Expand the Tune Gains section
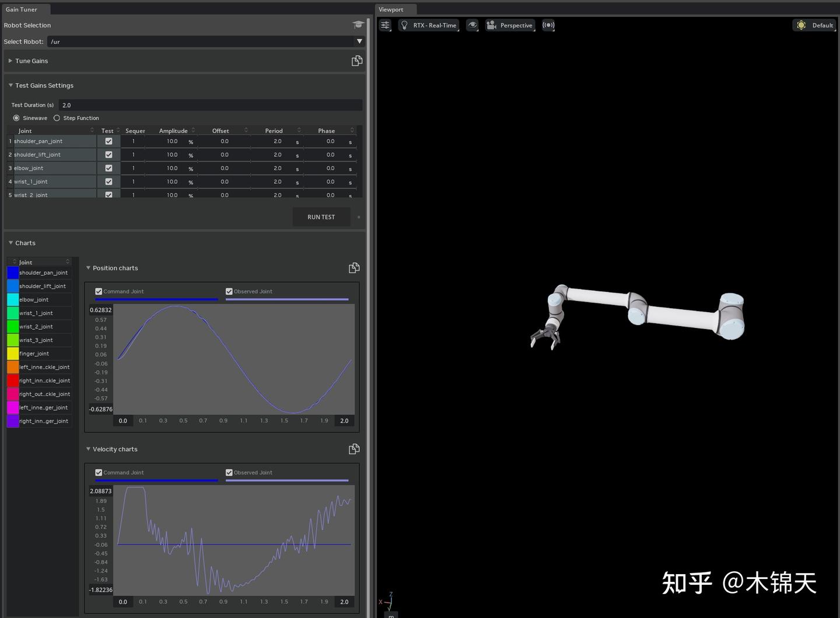Screen dimensions: 840x618 [10, 60]
